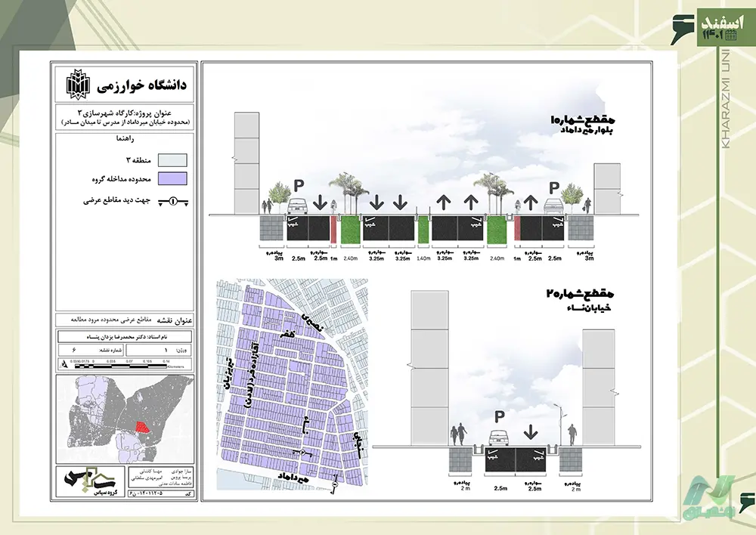Screen dimensions: 756x535
Task: Click the وزن weight cell
Action: tap(159, 350)
